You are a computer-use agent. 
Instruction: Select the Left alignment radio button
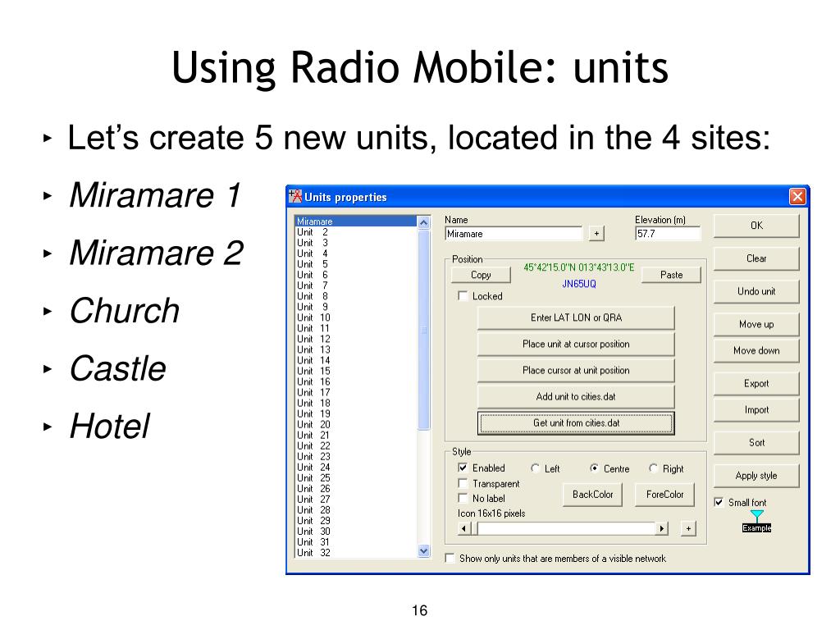535,468
